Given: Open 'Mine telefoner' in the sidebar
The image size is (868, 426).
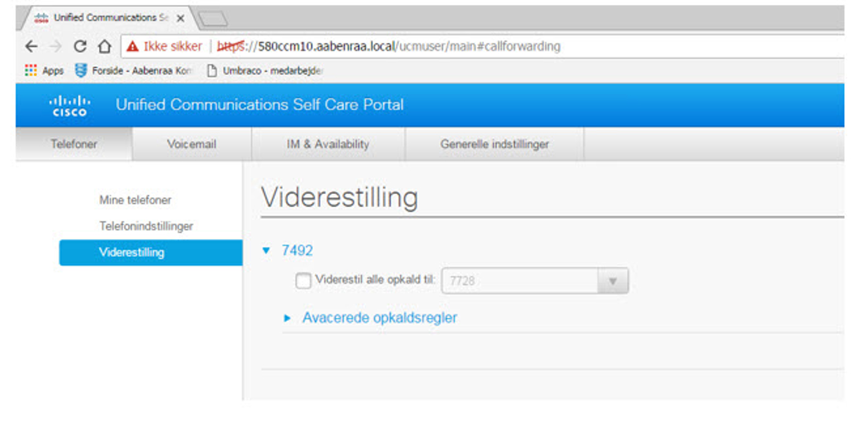Looking at the screenshot, I should click(x=135, y=200).
